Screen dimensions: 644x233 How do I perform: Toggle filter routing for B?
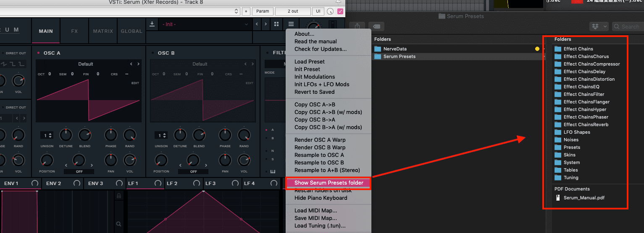[x=266, y=138]
